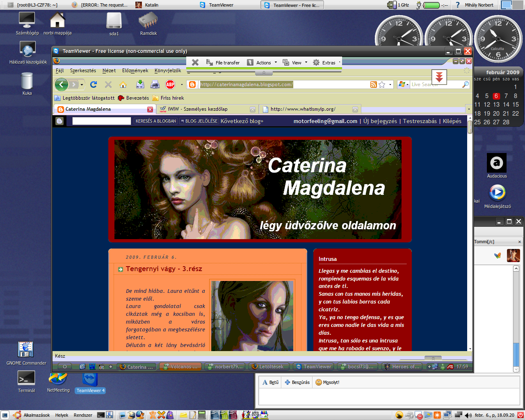Open the Hálózati kiszolgálók desktop icon
Image resolution: width=525 pixels, height=420 pixels.
(x=28, y=53)
